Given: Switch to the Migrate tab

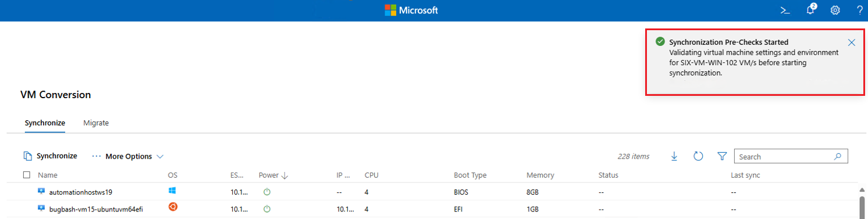Looking at the screenshot, I should 96,123.
